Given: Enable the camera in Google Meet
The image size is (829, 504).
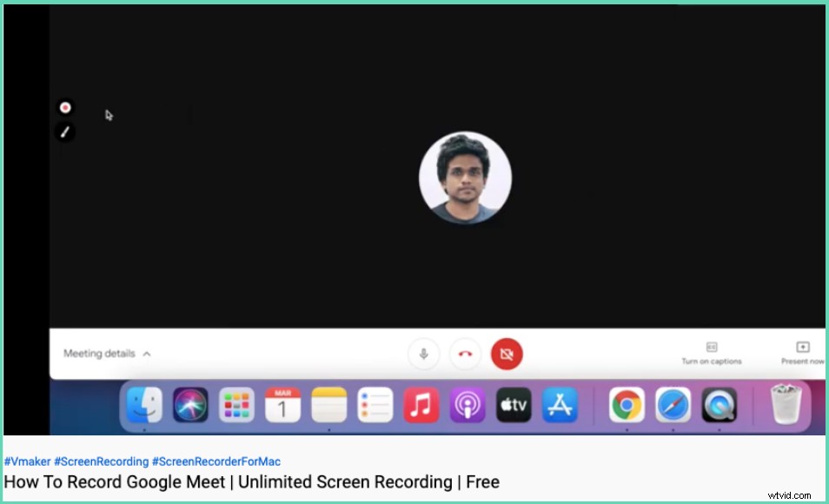Looking at the screenshot, I should (x=507, y=354).
